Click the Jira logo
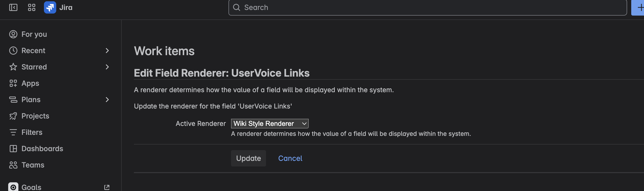 tap(50, 7)
